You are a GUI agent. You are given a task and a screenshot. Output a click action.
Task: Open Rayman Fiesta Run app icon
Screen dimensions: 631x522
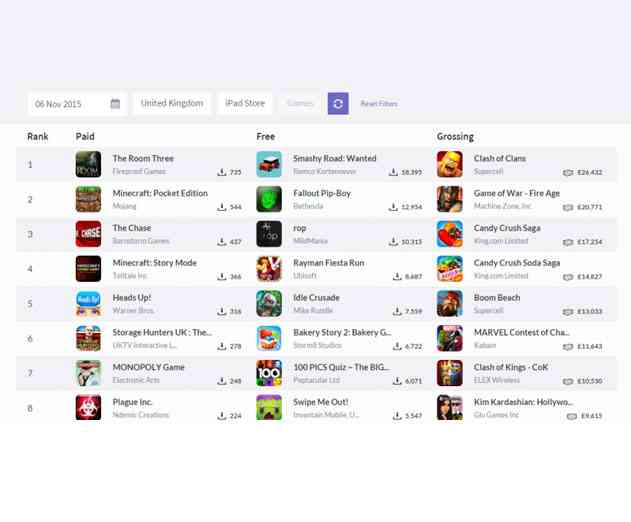click(269, 269)
